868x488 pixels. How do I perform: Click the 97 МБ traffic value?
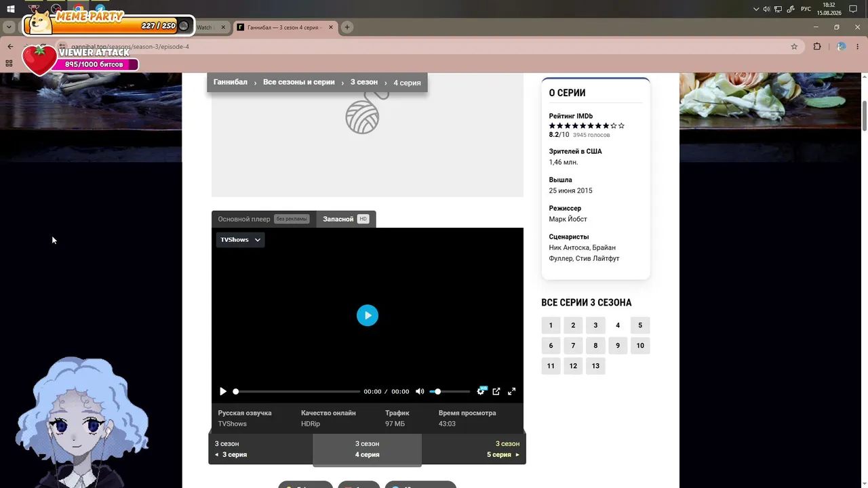pos(395,424)
